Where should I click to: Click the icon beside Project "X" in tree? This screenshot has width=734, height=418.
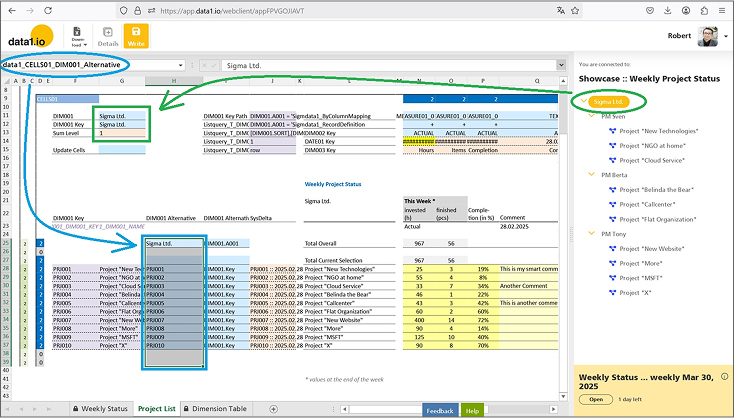coord(612,293)
